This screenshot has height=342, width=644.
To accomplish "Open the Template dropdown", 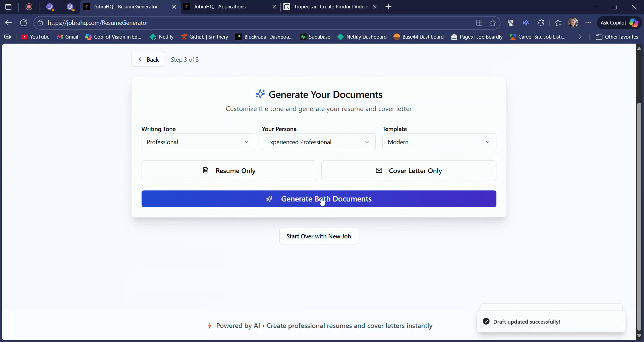I will click(439, 142).
